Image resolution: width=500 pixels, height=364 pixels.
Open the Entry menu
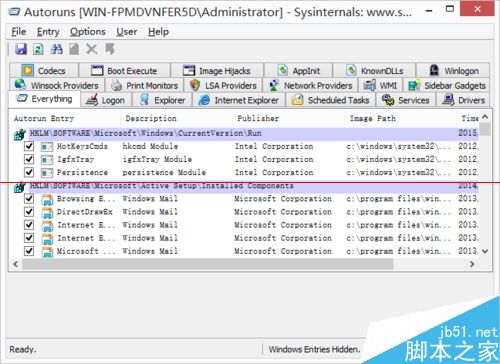pyautogui.click(x=48, y=32)
